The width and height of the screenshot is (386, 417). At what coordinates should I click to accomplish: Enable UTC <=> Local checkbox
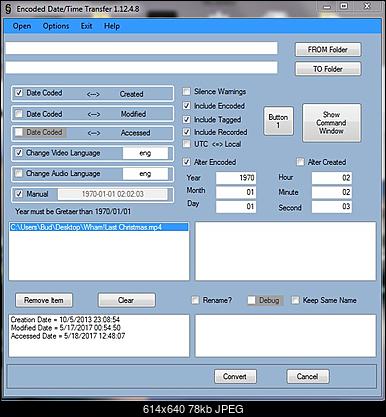coord(187,144)
